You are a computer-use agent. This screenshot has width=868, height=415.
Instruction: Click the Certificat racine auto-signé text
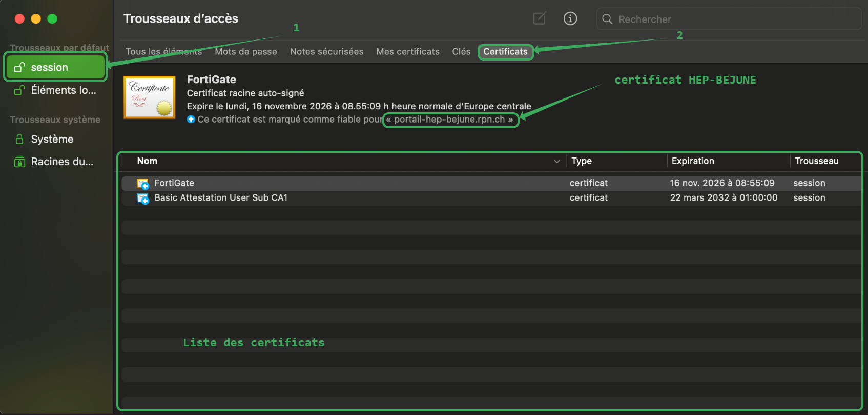(245, 93)
